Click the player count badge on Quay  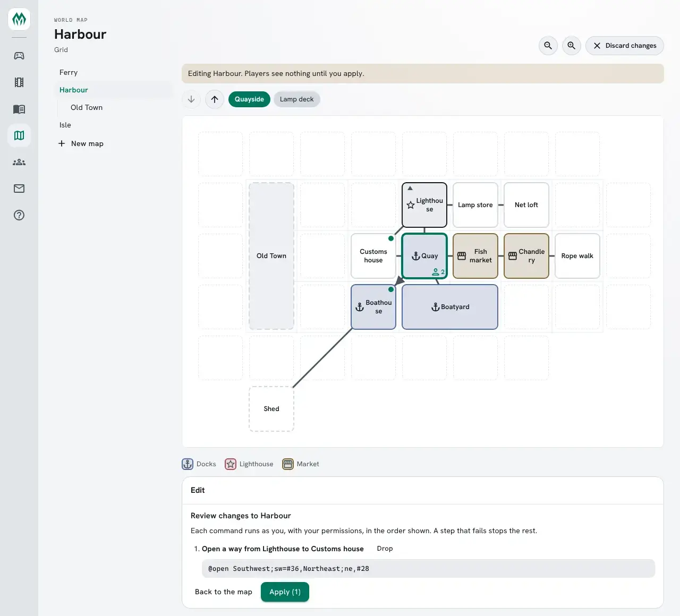pos(439,272)
